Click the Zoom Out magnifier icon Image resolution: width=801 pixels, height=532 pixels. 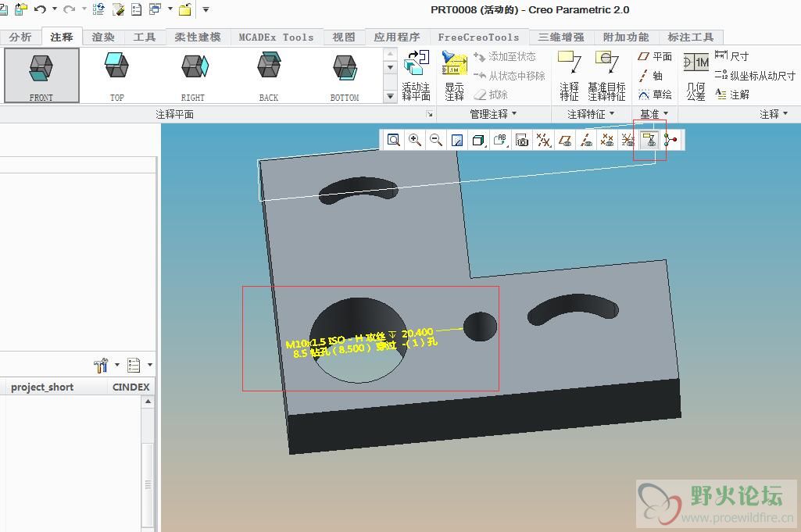[x=436, y=140]
